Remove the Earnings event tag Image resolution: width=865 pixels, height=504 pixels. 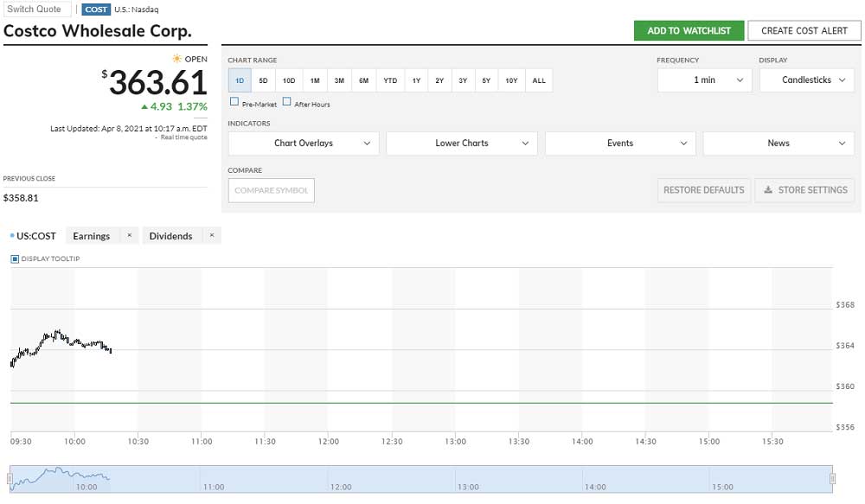[130, 235]
